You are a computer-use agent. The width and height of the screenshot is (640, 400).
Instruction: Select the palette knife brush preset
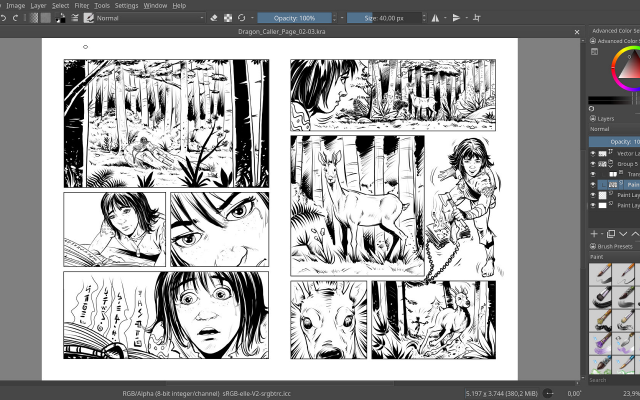tap(623, 343)
